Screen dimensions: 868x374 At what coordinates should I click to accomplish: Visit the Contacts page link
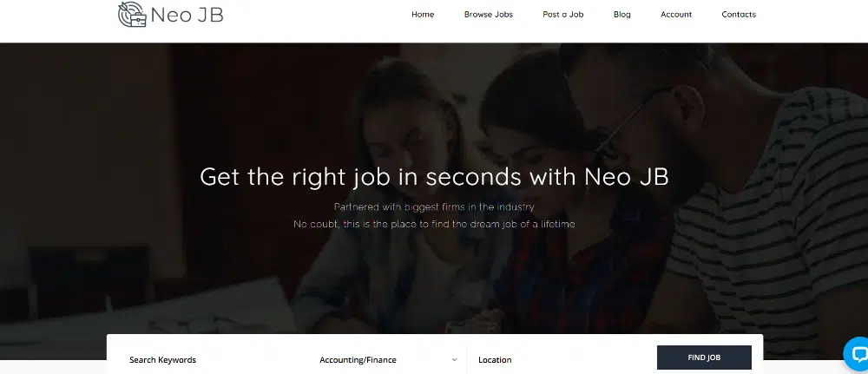click(x=739, y=15)
